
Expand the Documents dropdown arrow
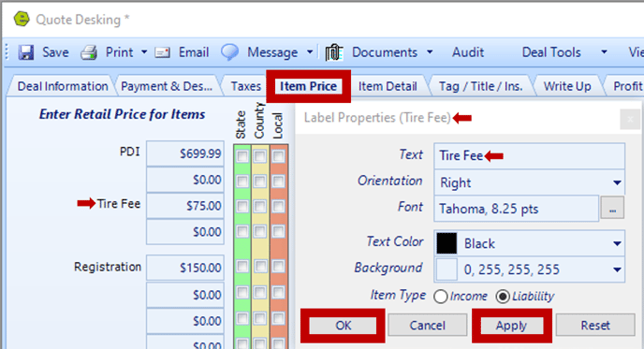[430, 52]
